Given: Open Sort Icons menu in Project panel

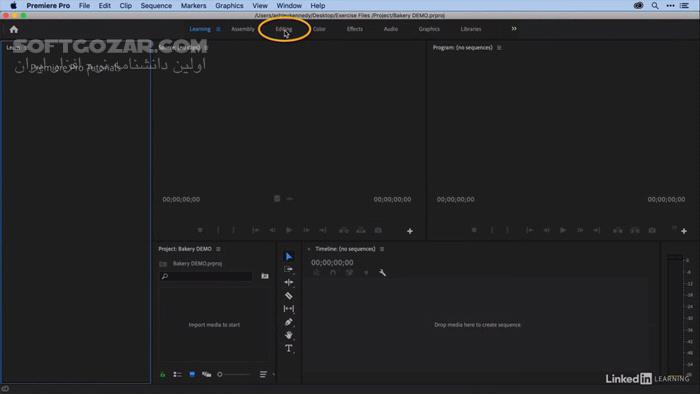Looking at the screenshot, I should [263, 374].
